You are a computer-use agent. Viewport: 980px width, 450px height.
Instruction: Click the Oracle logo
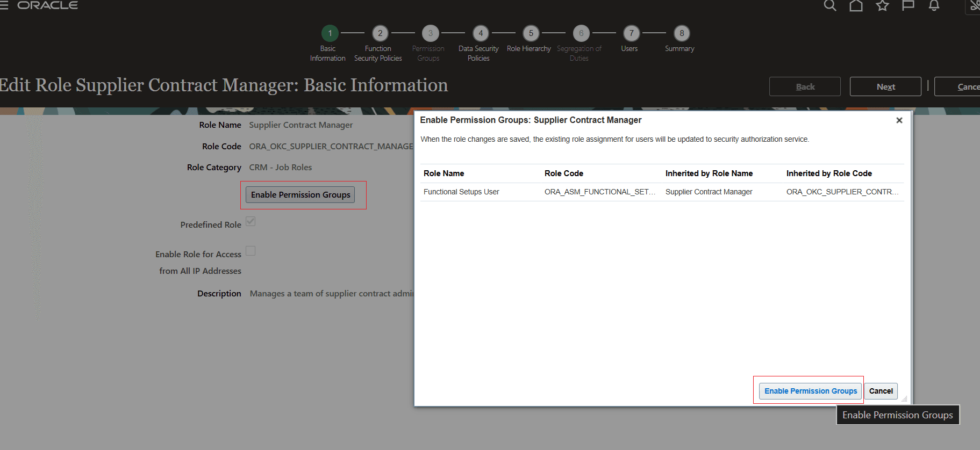tap(48, 5)
